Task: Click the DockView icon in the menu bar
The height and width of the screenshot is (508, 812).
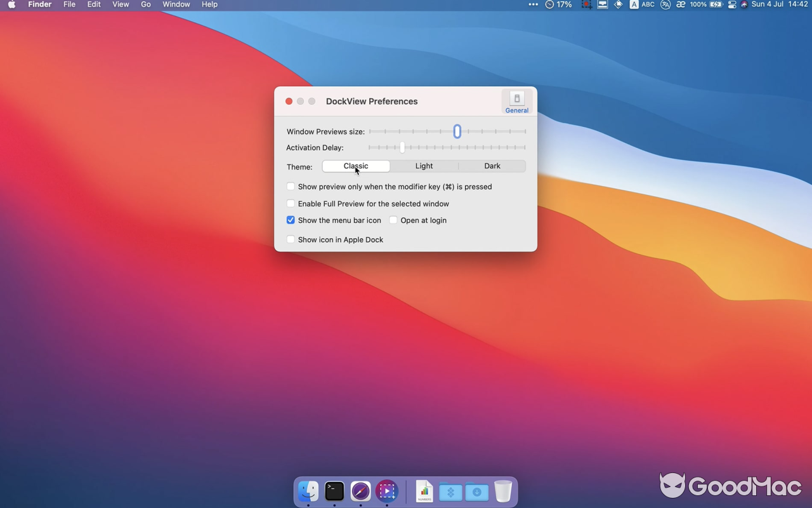Action: coord(601,4)
